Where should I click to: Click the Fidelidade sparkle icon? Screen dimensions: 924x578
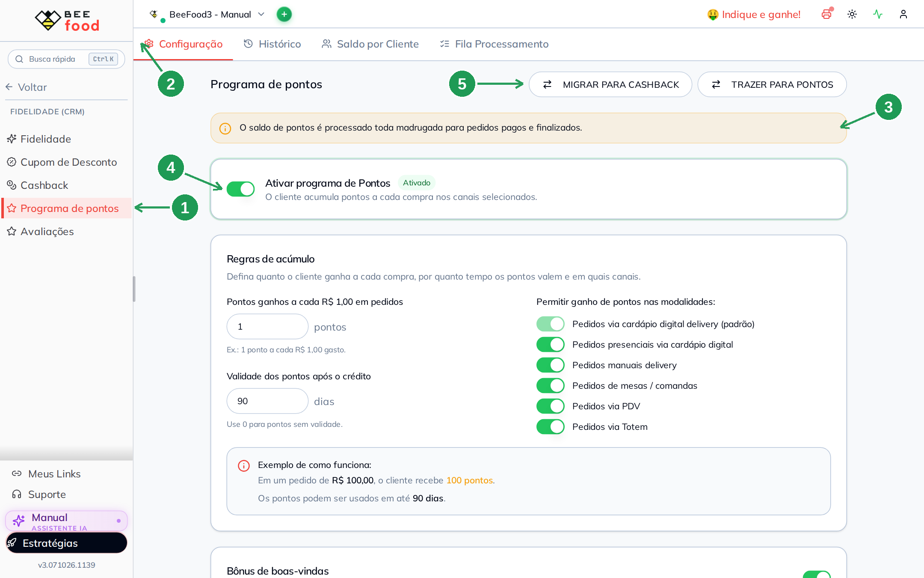click(x=12, y=139)
